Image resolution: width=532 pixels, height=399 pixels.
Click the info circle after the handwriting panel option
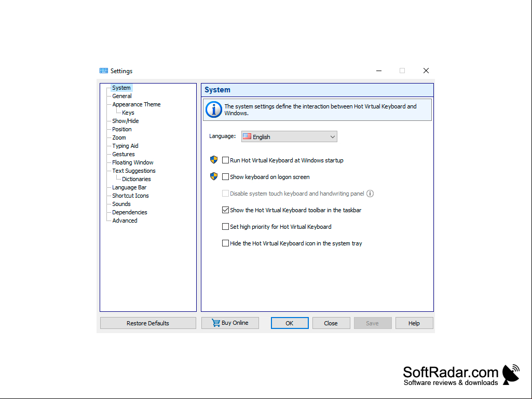point(370,194)
